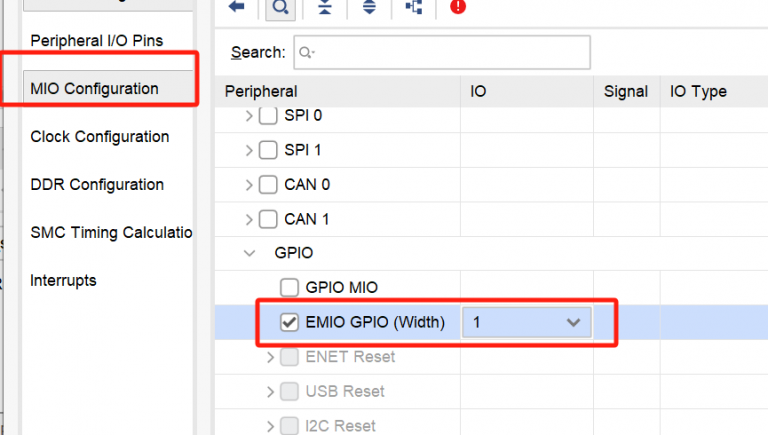Enable the CAN 1 checkbox
This screenshot has height=435, width=768.
point(268,219)
